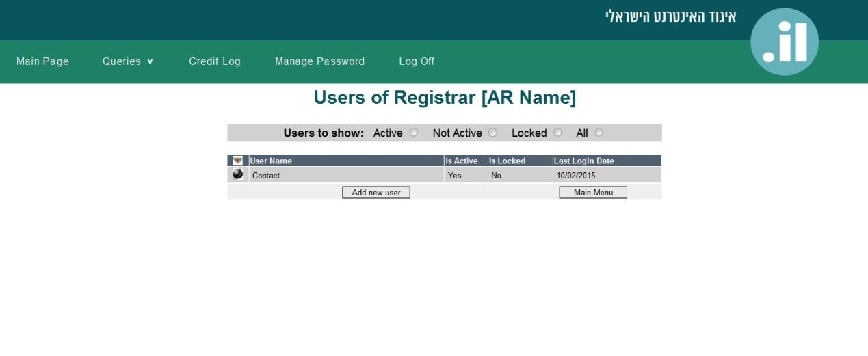Click the Is Locked column header
The width and height of the screenshot is (868, 356).
[x=520, y=161]
